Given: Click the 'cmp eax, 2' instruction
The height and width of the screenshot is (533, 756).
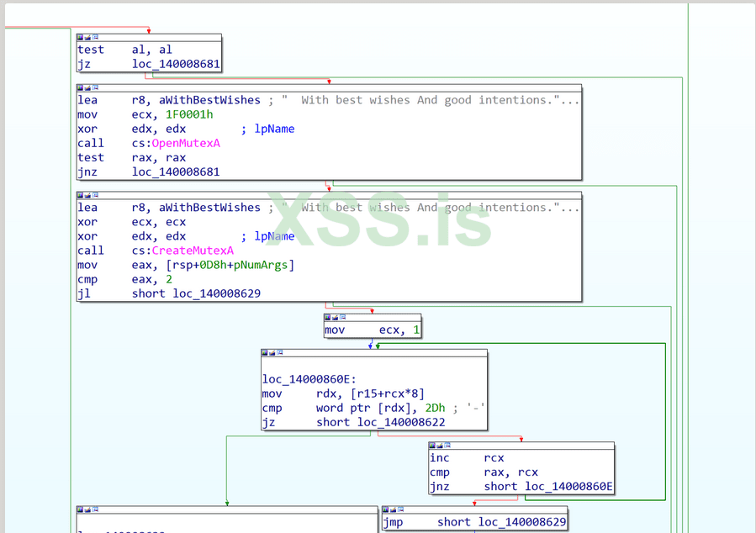Looking at the screenshot, I should point(124,279).
